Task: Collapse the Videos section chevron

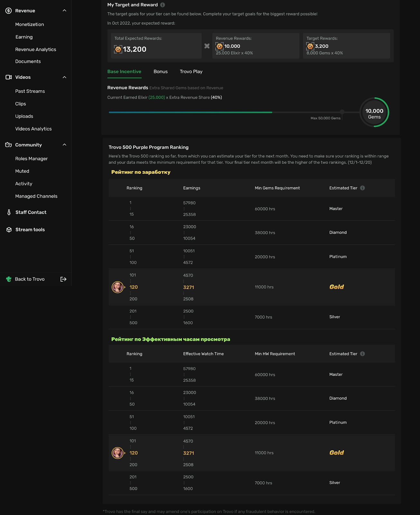Action: click(64, 77)
